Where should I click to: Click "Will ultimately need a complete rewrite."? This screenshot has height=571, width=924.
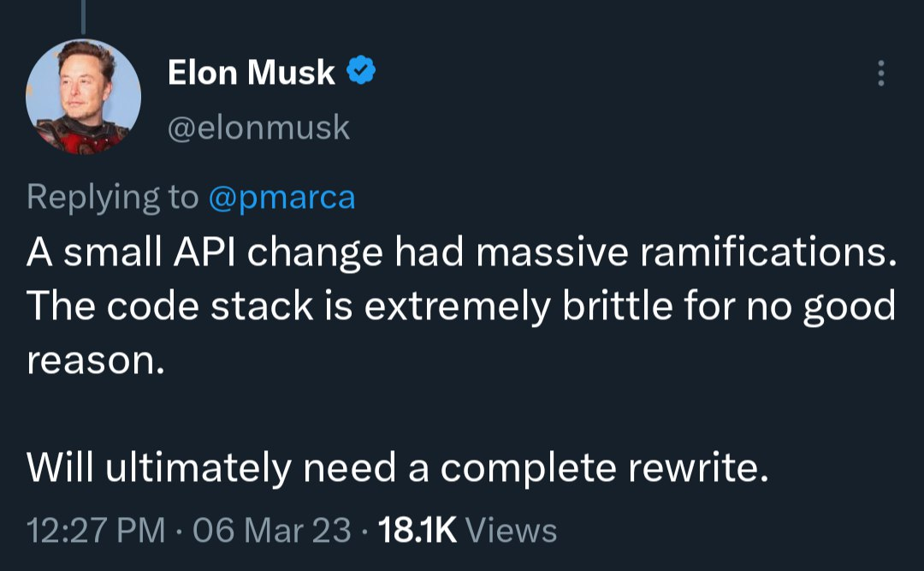(398, 468)
